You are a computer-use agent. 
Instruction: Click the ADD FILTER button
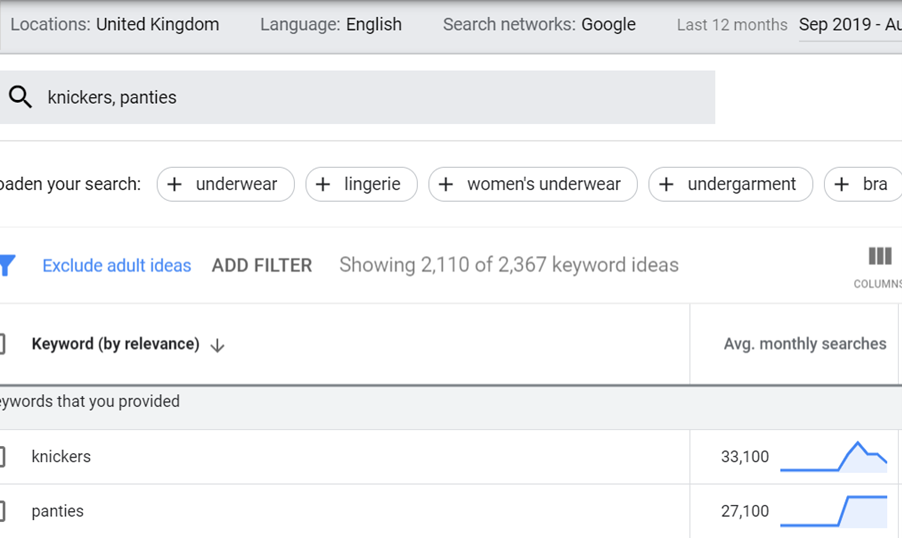pyautogui.click(x=262, y=265)
